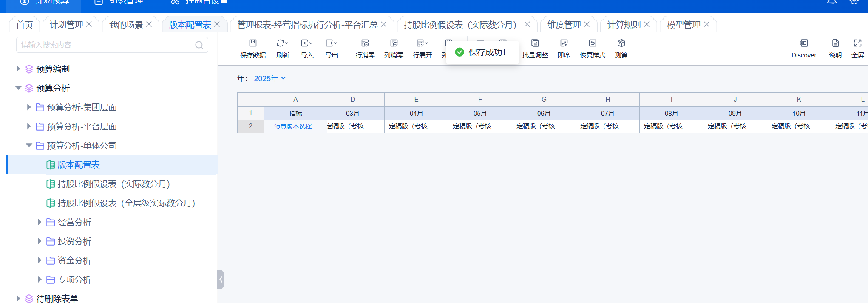Close the 我的场景 tab
Screen dimensions: 868x303
149,24
